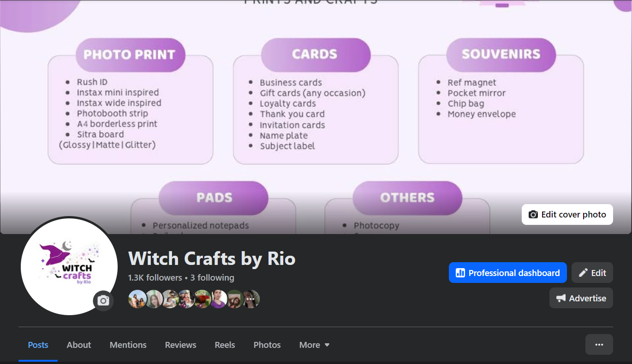Click the 3 following link
The height and width of the screenshot is (364, 632).
pos(212,277)
